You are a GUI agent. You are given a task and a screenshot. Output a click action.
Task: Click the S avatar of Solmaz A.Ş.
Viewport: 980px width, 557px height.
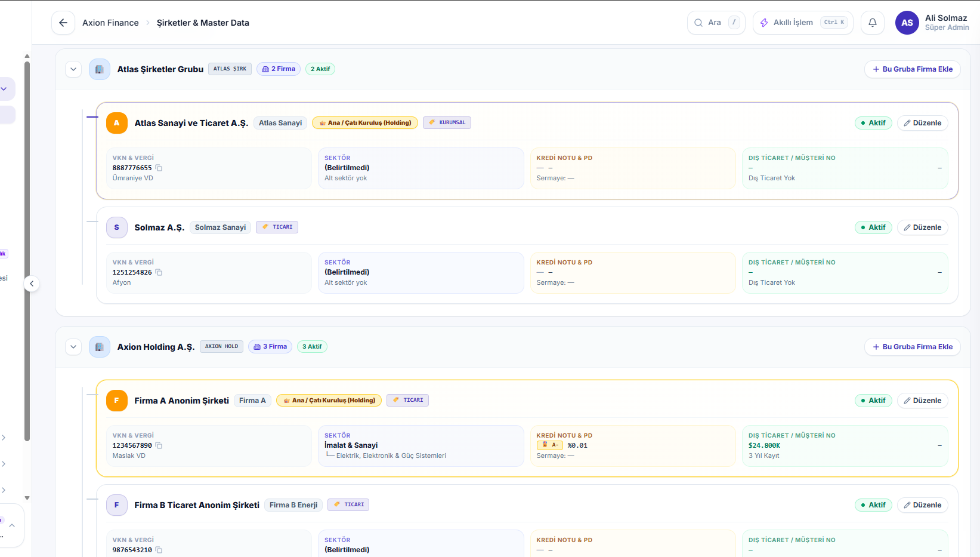(x=117, y=227)
